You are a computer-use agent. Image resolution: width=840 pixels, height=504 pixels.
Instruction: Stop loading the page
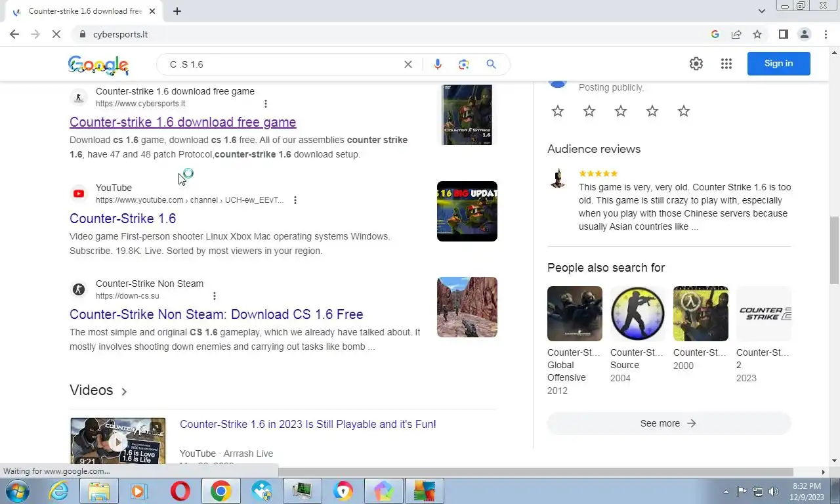pyautogui.click(x=56, y=34)
